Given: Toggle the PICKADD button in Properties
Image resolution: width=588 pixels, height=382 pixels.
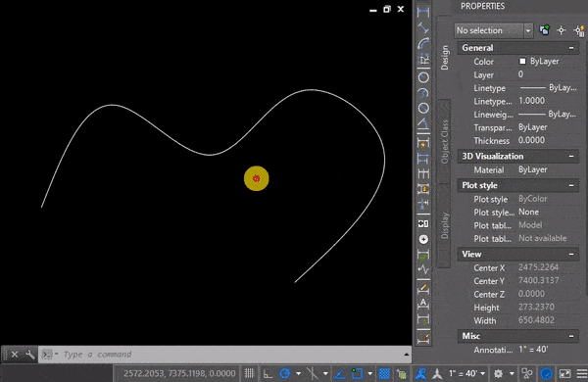Looking at the screenshot, I should [x=544, y=30].
